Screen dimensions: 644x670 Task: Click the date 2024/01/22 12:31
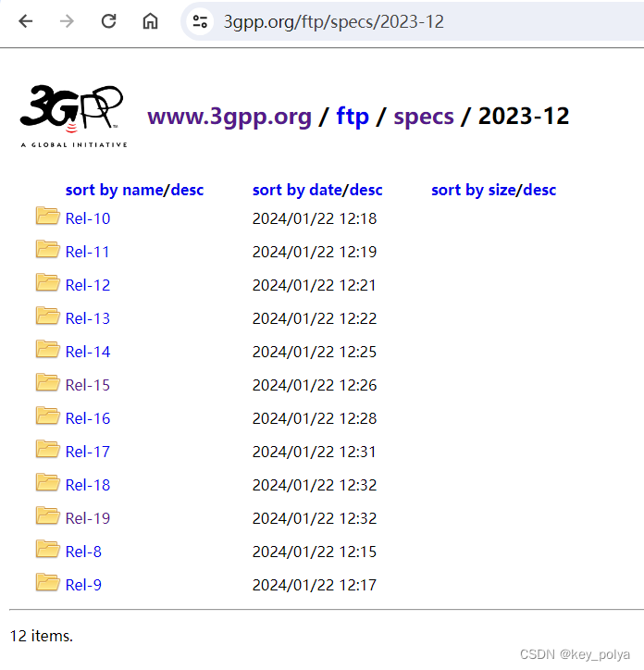pyautogui.click(x=315, y=453)
